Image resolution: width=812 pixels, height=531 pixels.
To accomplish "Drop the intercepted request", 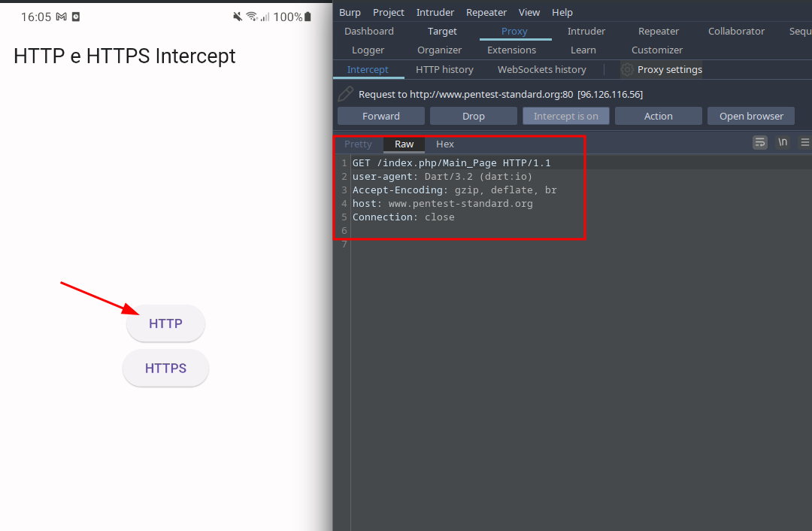I will tap(474, 116).
